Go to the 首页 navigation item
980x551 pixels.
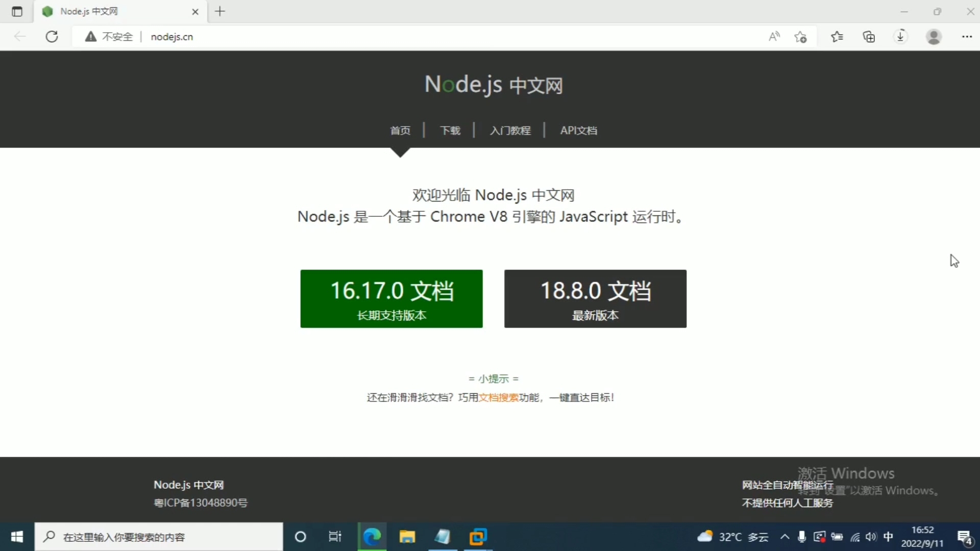point(400,131)
